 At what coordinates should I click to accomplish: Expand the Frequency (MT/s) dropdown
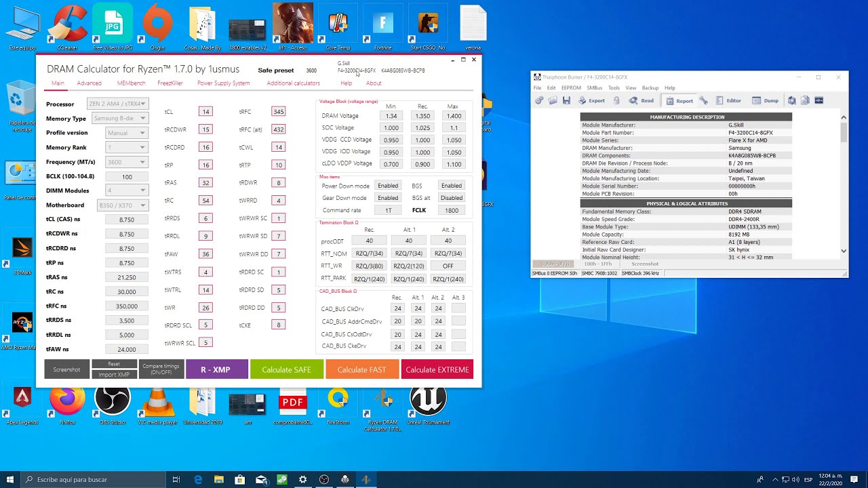[x=127, y=162]
